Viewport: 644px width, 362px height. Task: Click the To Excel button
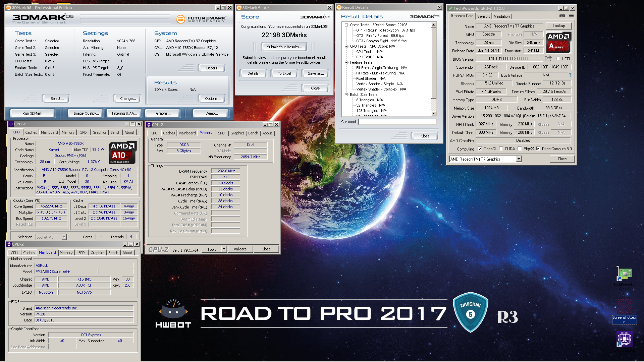pyautogui.click(x=284, y=73)
